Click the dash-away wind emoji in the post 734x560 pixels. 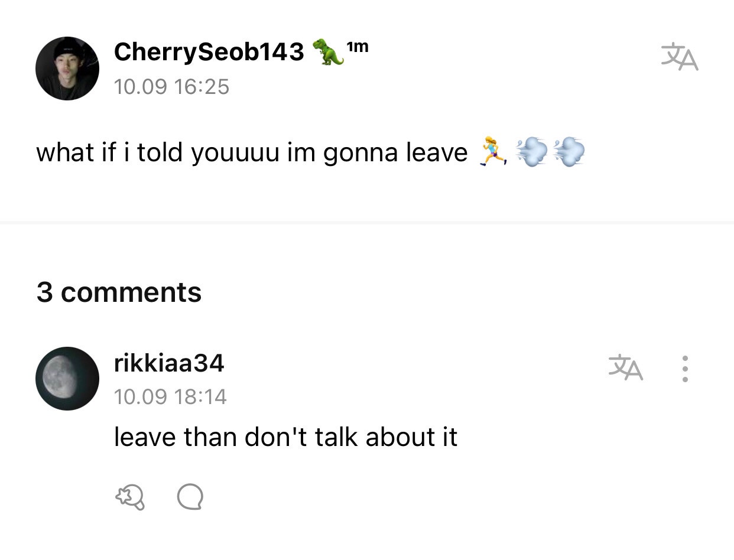click(532, 152)
